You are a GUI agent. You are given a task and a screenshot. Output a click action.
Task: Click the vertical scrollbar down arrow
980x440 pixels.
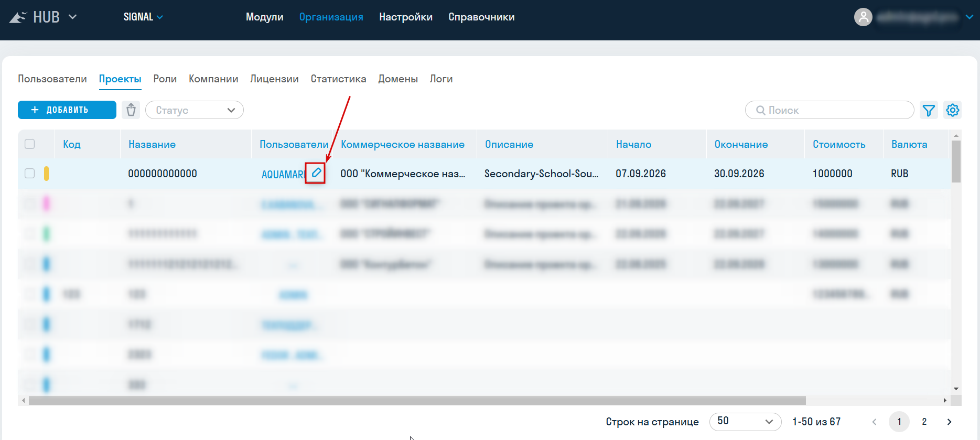coord(956,389)
